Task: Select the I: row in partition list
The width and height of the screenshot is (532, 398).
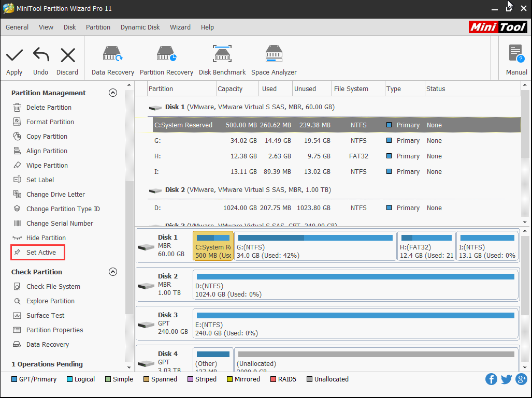Action: pyautogui.click(x=328, y=172)
